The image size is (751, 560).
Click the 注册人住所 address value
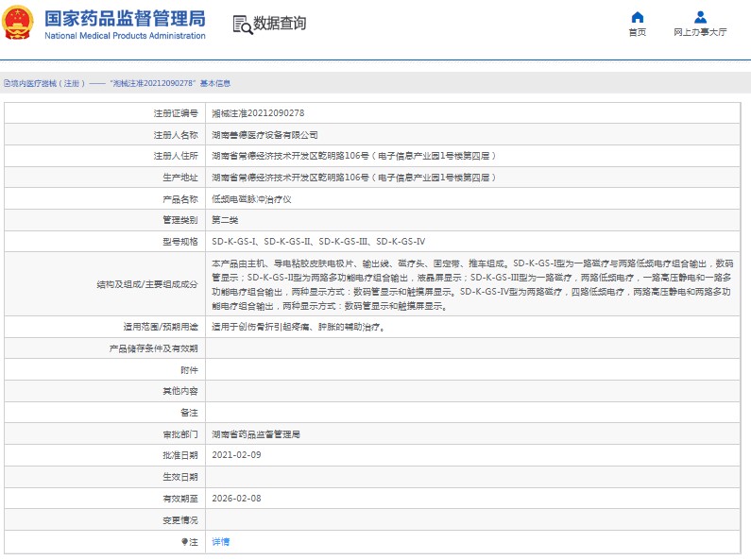click(x=354, y=156)
